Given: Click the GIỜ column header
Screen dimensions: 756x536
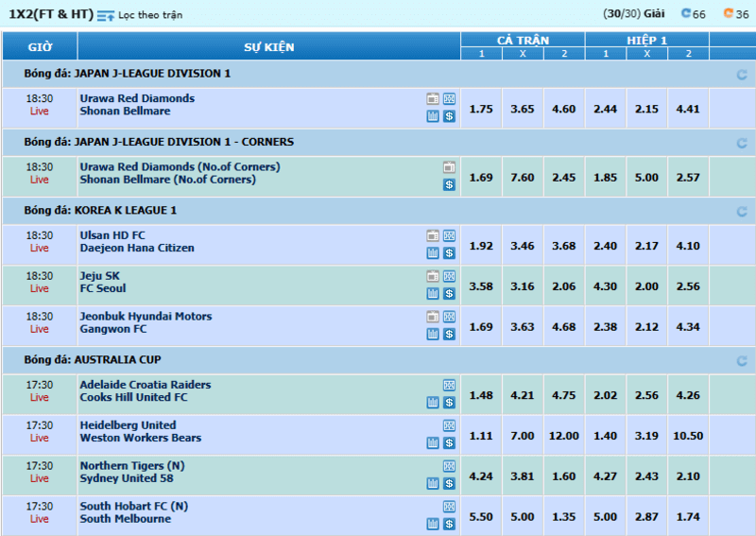Looking at the screenshot, I should pyautogui.click(x=40, y=47).
